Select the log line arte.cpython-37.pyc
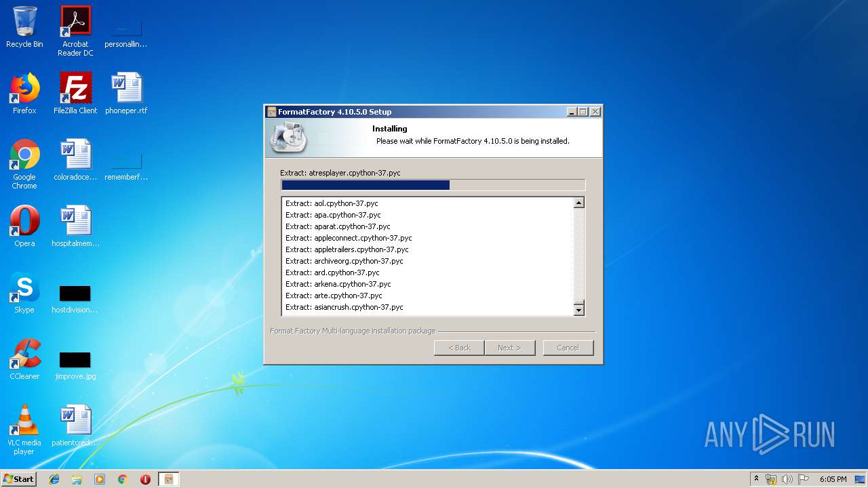Viewport: 868px width, 488px height. [x=334, y=296]
